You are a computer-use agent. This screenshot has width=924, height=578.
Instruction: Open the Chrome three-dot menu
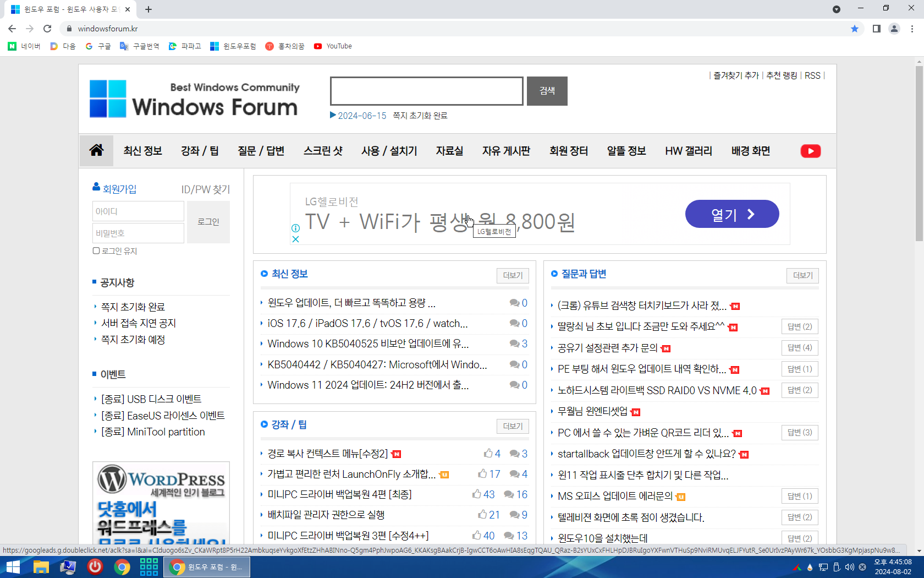point(912,29)
